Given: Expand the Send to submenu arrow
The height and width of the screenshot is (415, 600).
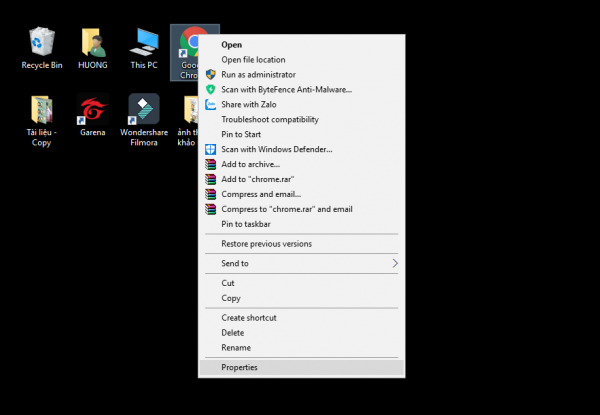Looking at the screenshot, I should tap(395, 263).
